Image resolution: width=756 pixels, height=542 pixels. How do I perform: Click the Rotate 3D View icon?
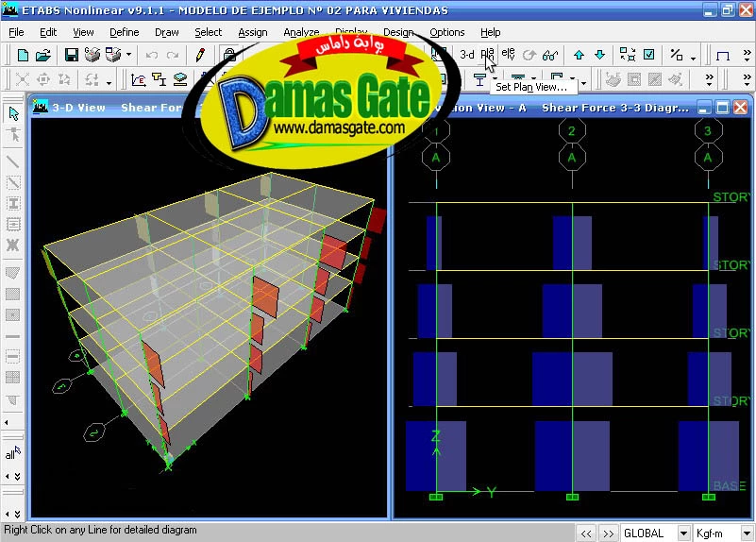tap(529, 55)
